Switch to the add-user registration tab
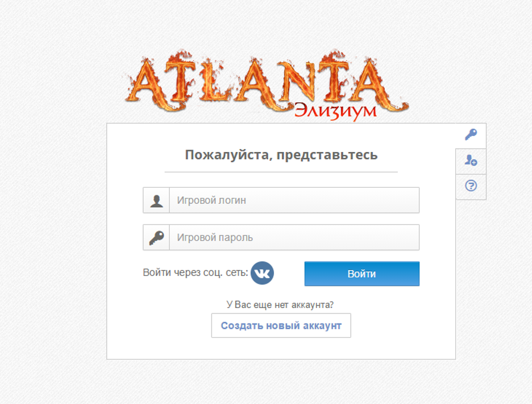Screen dimensions: 532x404 click(471, 160)
